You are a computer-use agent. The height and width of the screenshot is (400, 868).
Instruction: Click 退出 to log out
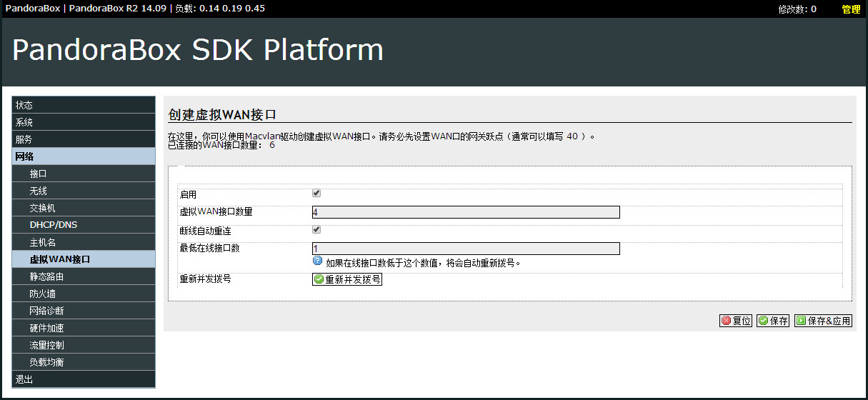84,379
